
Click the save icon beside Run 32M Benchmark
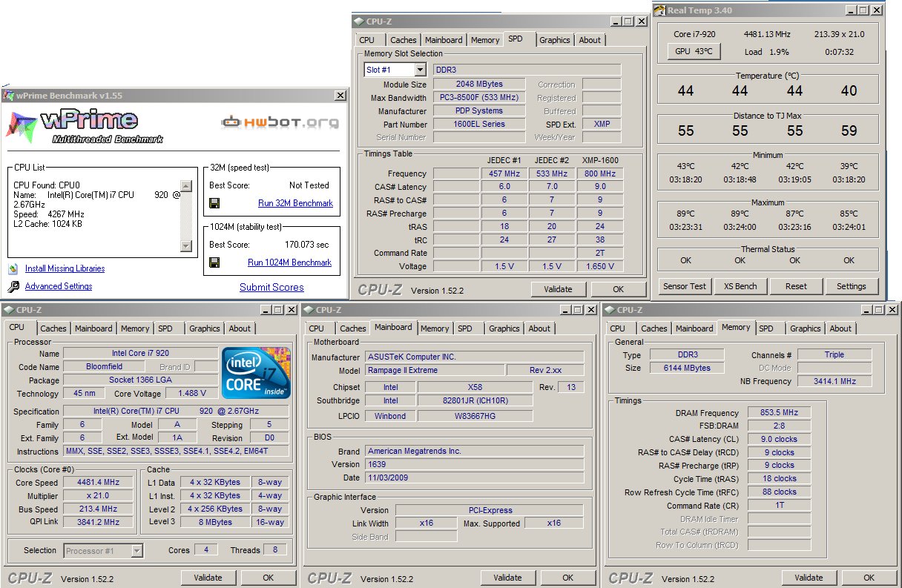point(214,203)
